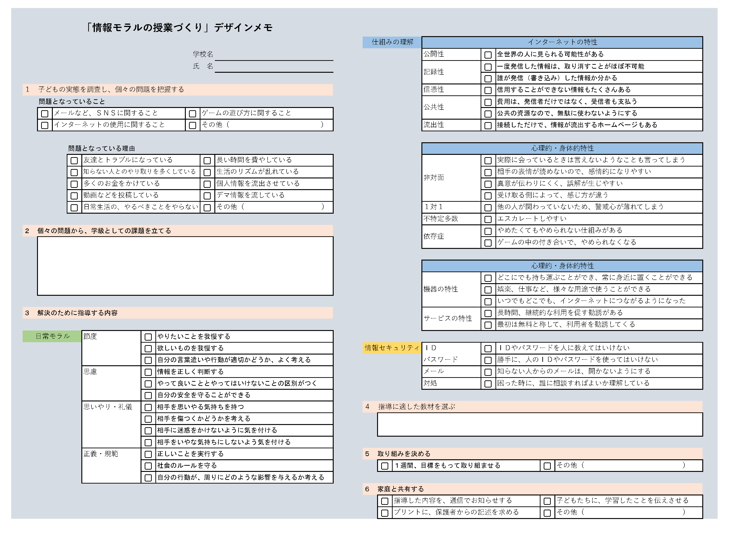Viewport: 756px width, 535px height.
Task: Select the '日常モラル' green label
Action: [x=52, y=336]
